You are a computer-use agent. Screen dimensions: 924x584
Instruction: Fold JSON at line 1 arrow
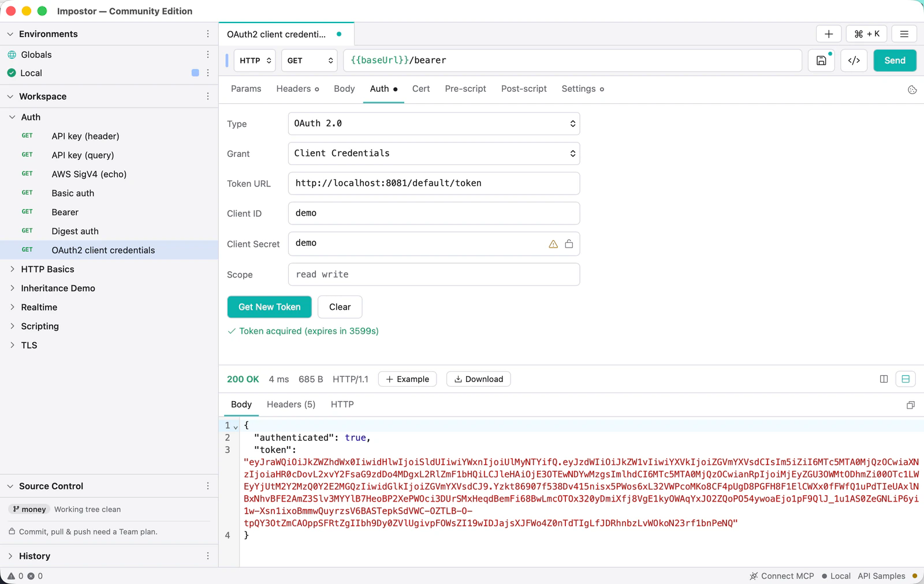click(x=236, y=426)
